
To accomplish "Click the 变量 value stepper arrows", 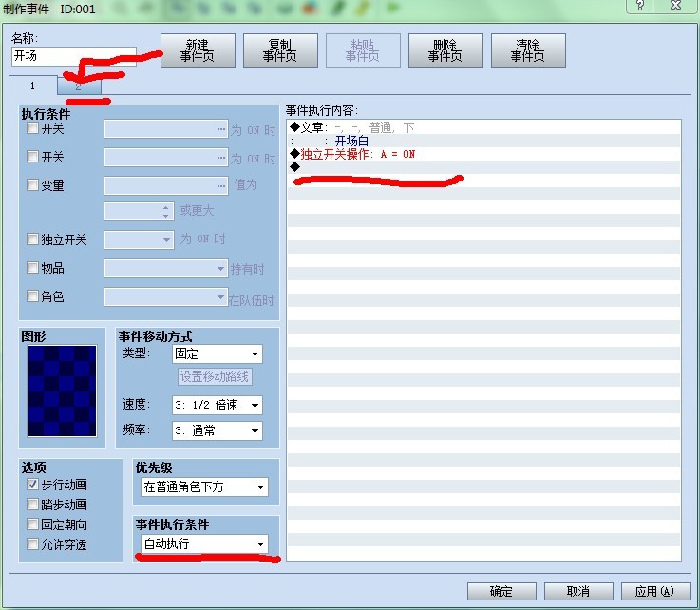I will pyautogui.click(x=165, y=212).
